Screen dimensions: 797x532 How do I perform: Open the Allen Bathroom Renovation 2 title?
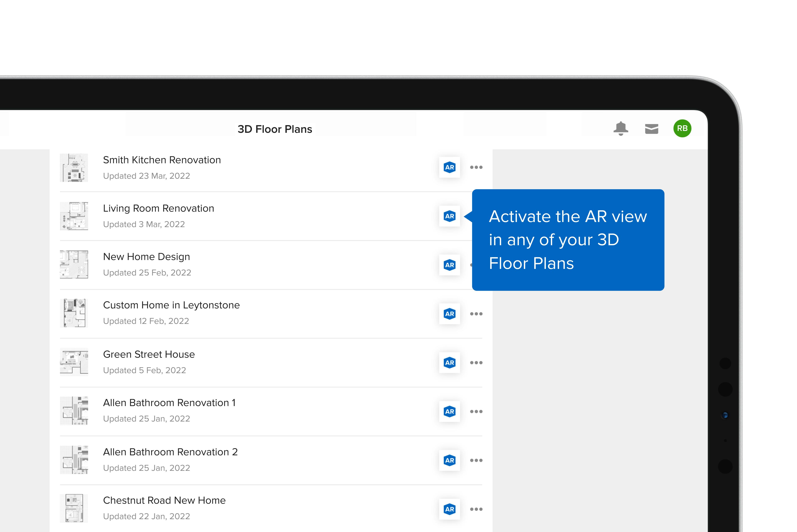170,452
